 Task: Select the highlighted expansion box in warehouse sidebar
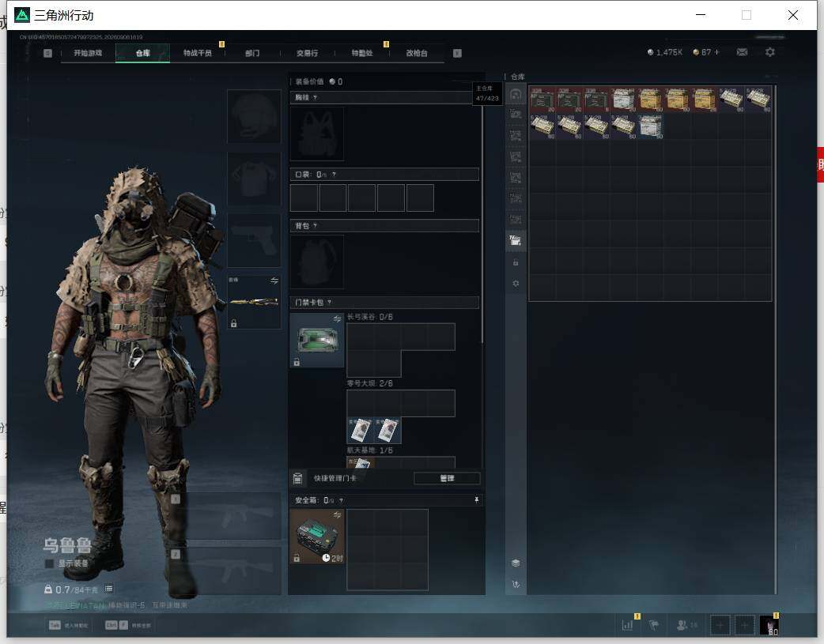[516, 240]
